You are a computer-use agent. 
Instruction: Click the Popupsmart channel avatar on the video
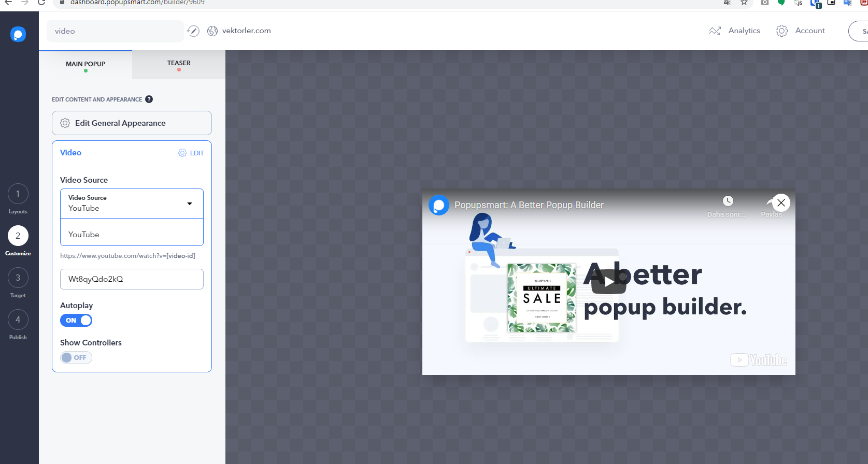tap(439, 205)
